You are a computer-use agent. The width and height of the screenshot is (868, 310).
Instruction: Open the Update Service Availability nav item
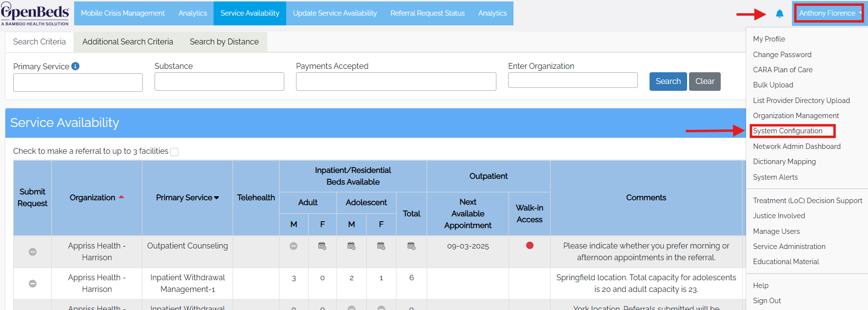[335, 13]
